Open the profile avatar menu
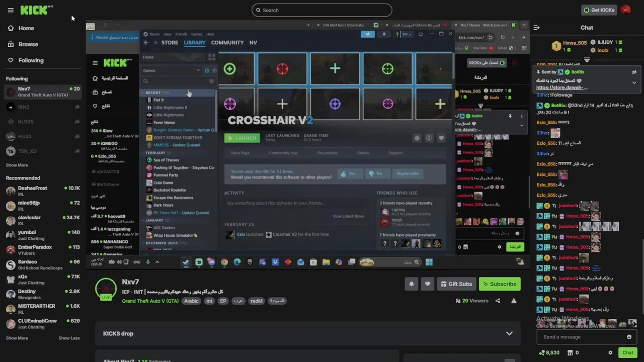 tap(626, 10)
